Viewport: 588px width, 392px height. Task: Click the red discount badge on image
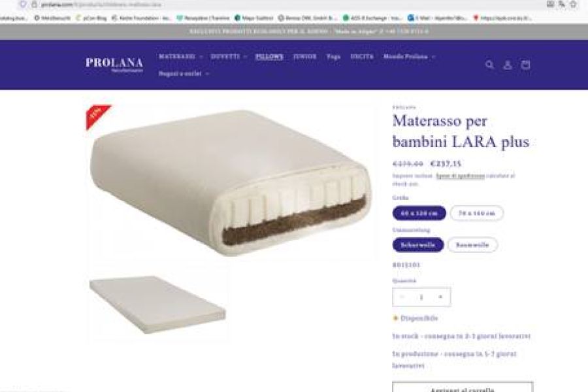click(x=97, y=115)
